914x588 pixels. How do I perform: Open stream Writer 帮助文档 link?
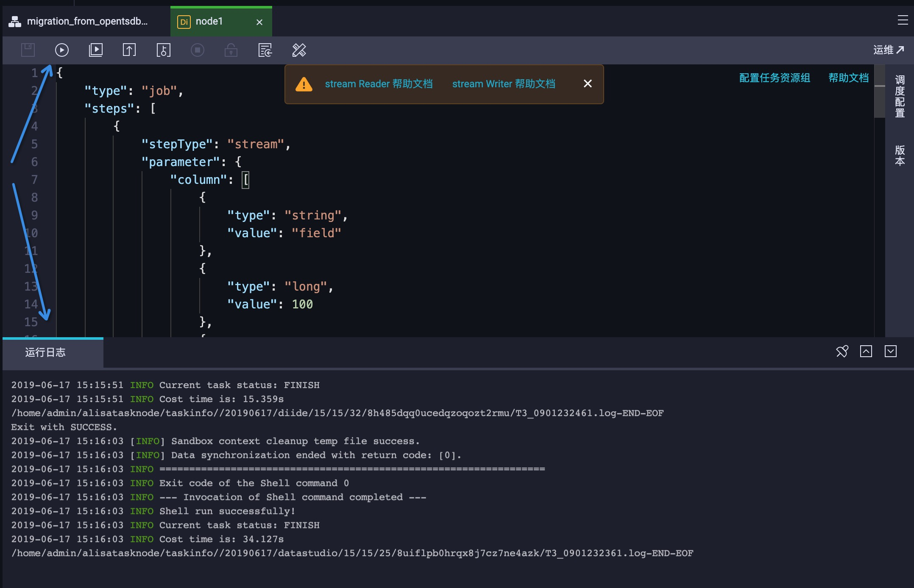click(504, 84)
